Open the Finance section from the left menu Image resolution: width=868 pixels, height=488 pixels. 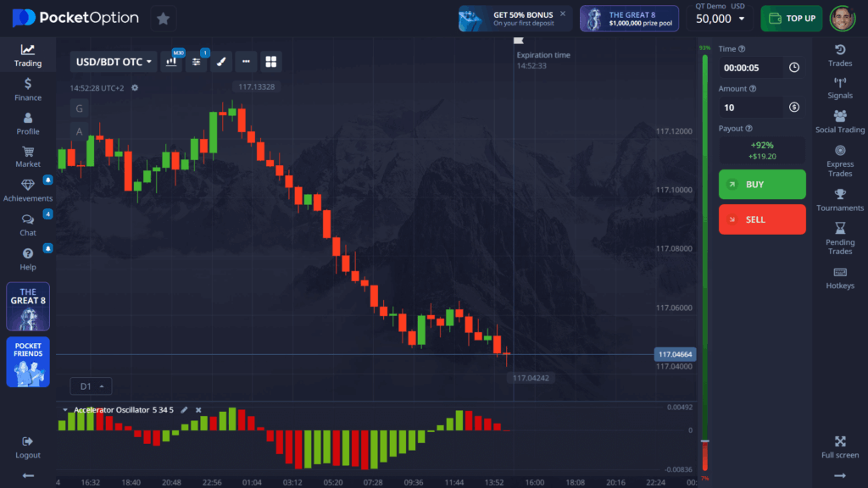tap(27, 90)
